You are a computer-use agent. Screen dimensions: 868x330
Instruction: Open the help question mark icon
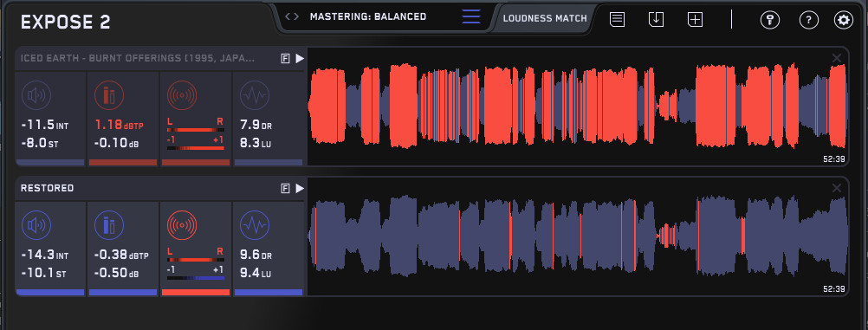coord(809,20)
